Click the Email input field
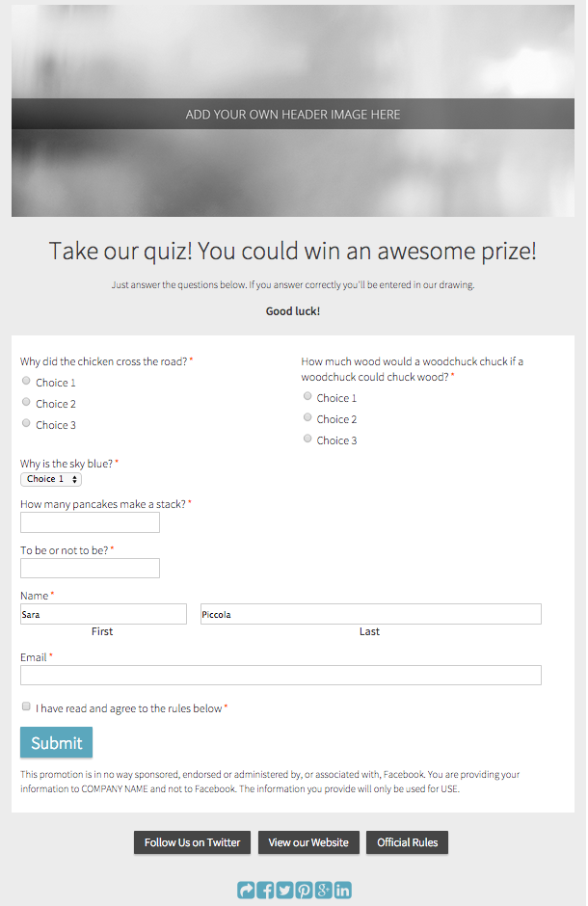The image size is (588, 906). click(x=281, y=675)
